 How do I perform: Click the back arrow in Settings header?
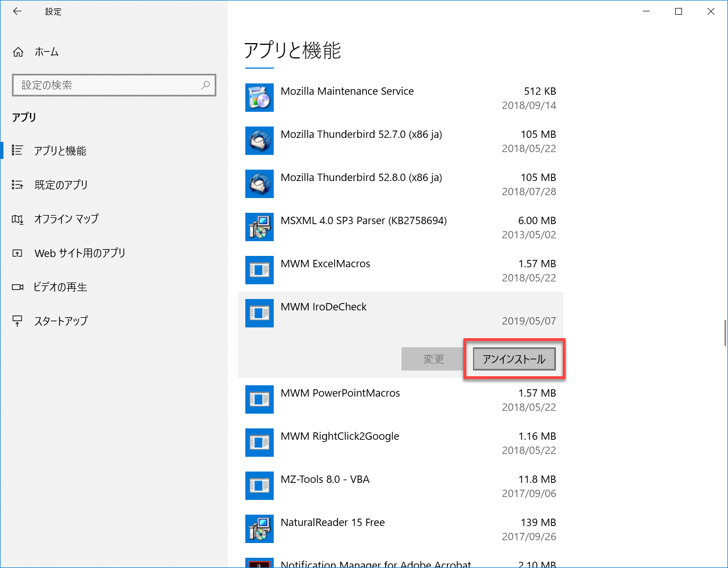[x=17, y=11]
